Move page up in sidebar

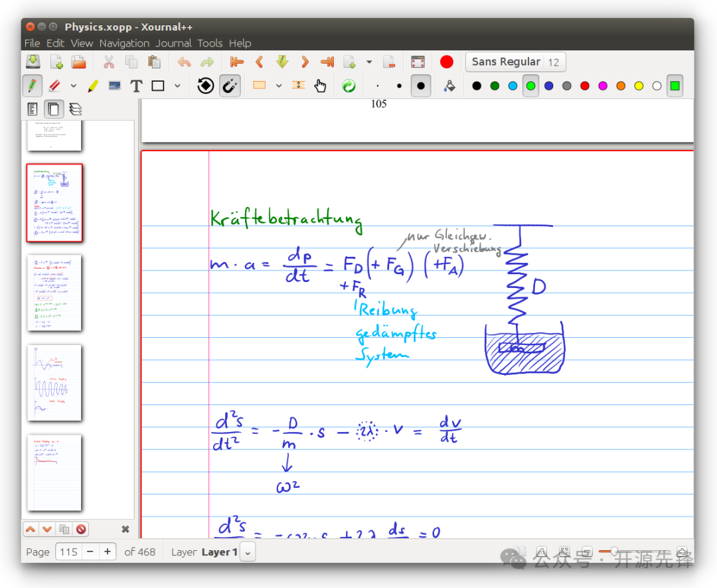pyautogui.click(x=31, y=529)
